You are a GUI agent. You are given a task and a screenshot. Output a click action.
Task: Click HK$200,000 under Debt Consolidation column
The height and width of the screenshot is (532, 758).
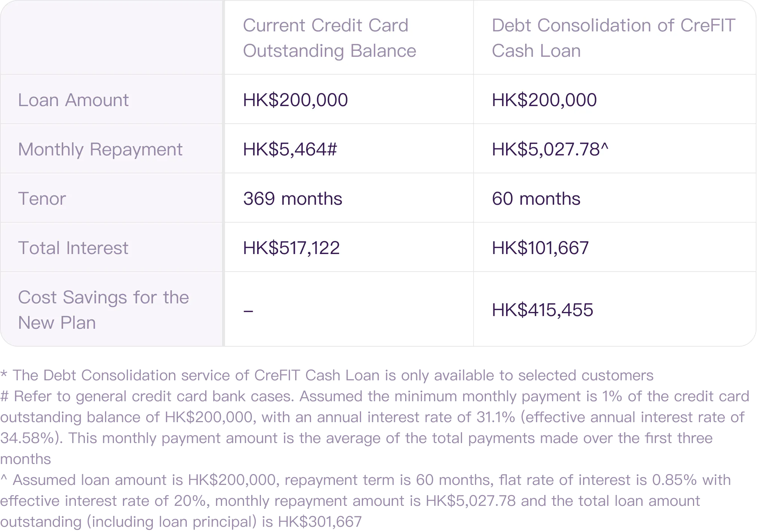[544, 100]
